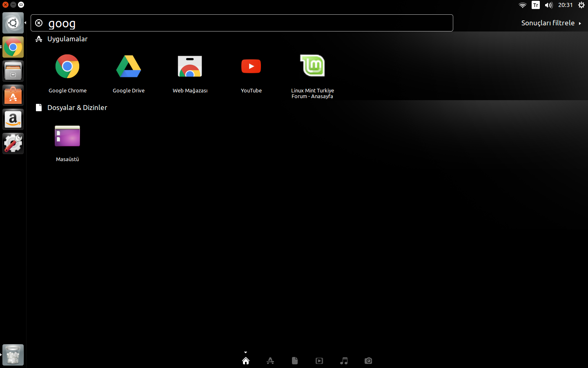Open Google Chrome from search results
Image resolution: width=588 pixels, height=368 pixels.
coord(67,74)
